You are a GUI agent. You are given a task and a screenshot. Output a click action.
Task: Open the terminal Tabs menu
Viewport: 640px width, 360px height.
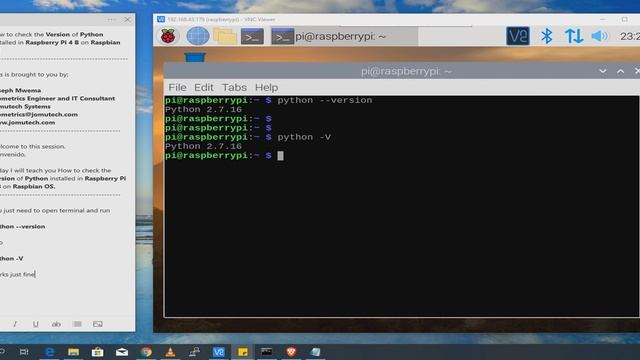tap(234, 87)
